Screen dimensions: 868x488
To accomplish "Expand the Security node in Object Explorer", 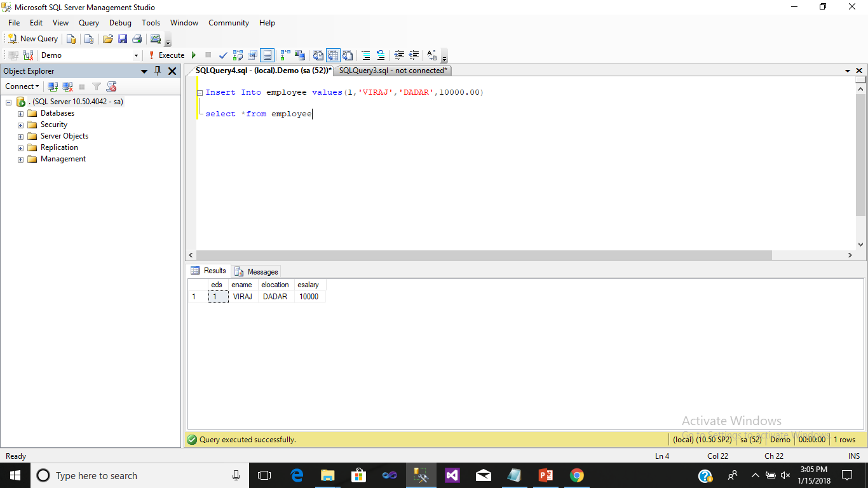I will tap(20, 124).
